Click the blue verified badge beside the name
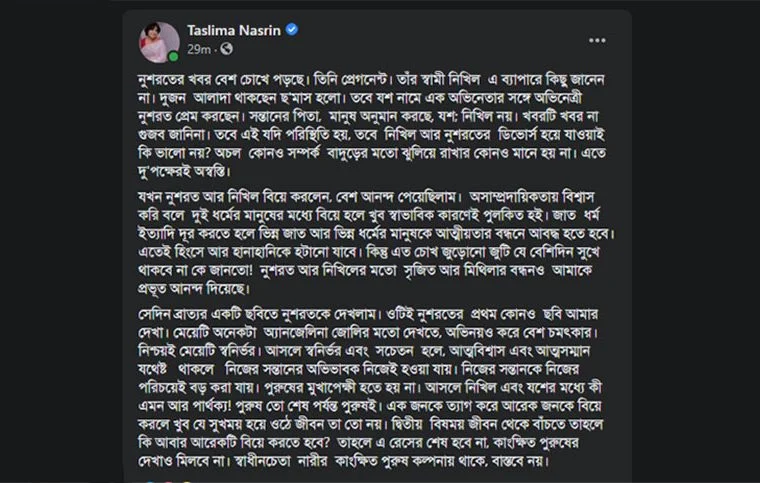This screenshot has width=760, height=483. pos(292,30)
